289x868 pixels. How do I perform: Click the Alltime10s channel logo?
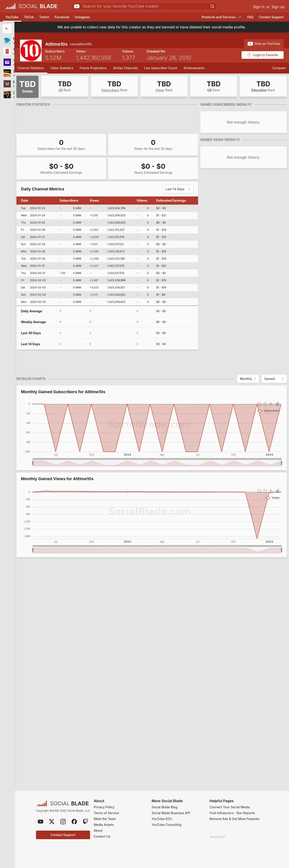pos(31,50)
